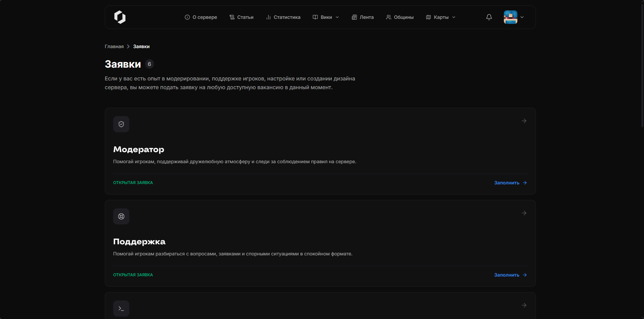
Task: Click the shield icon on the Модератор card
Action: pyautogui.click(x=121, y=124)
